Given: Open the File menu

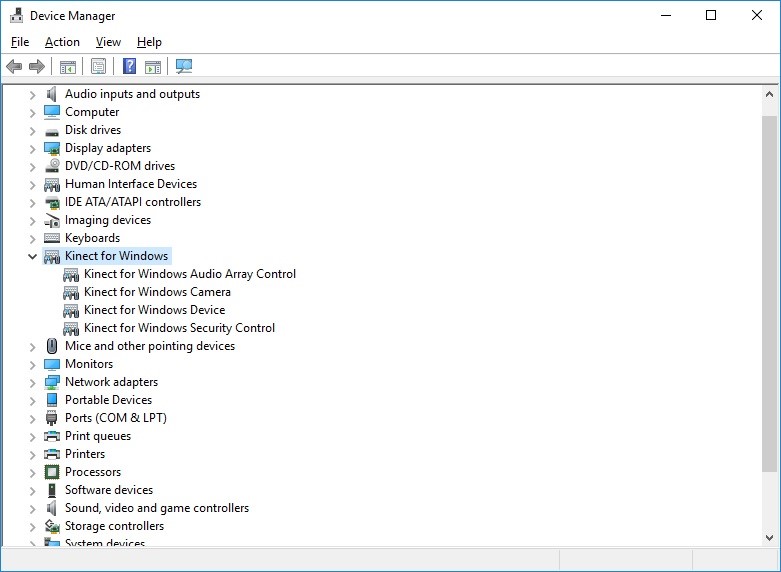Looking at the screenshot, I should click(20, 42).
